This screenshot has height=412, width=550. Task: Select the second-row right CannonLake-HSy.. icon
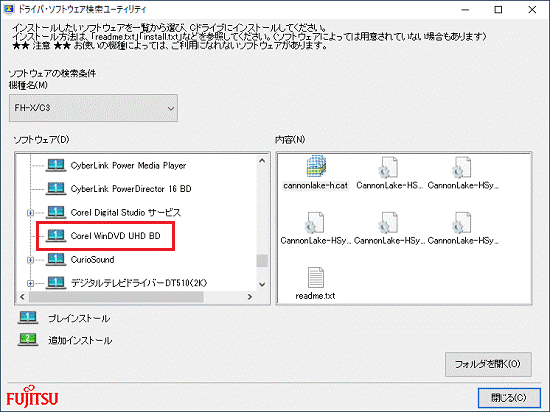click(x=462, y=222)
